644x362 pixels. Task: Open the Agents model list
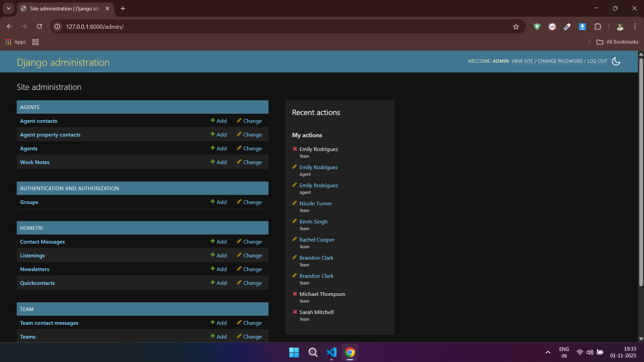click(x=29, y=148)
